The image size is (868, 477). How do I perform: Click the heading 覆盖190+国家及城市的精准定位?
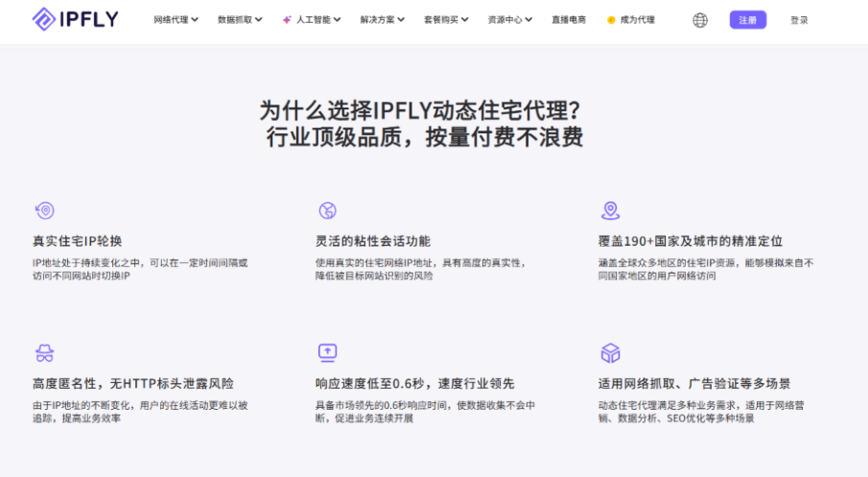point(690,241)
